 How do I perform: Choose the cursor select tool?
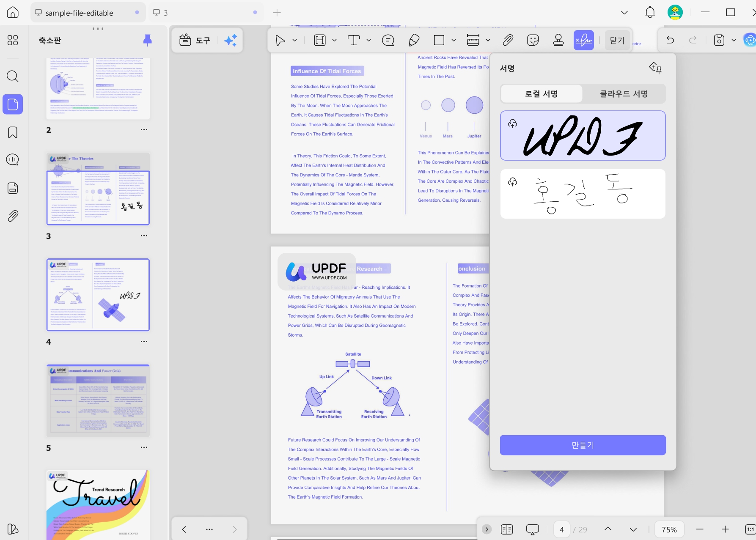(280, 40)
